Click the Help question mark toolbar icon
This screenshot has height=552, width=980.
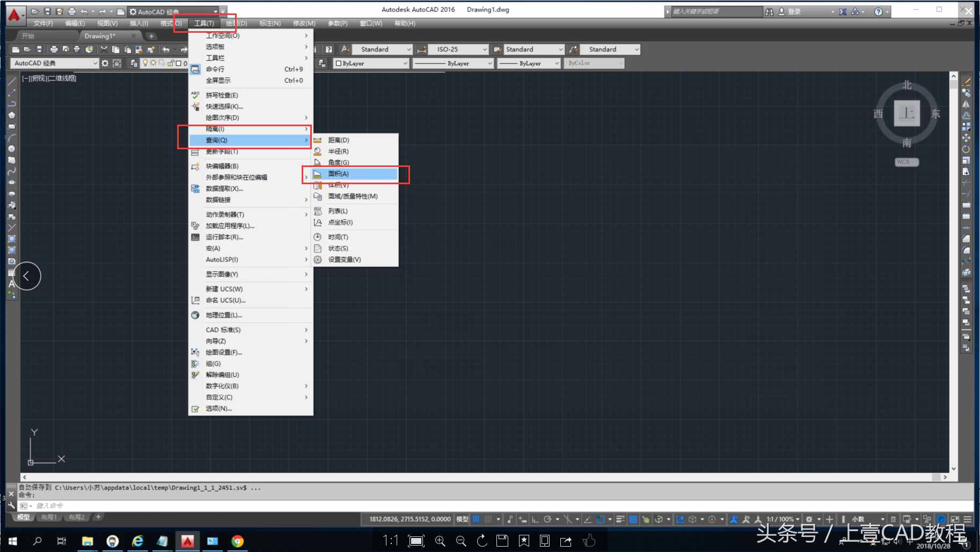click(x=329, y=49)
